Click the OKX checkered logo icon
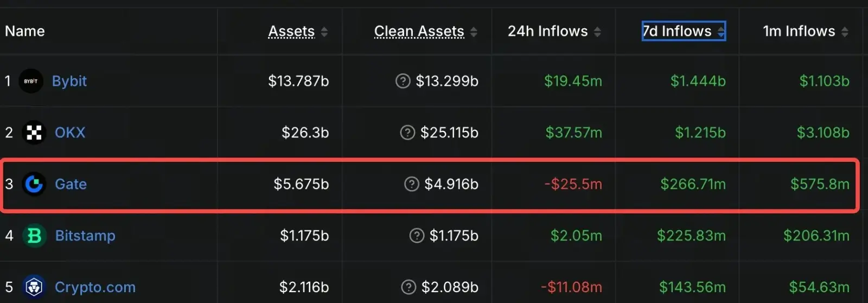The height and width of the screenshot is (303, 868). click(34, 132)
